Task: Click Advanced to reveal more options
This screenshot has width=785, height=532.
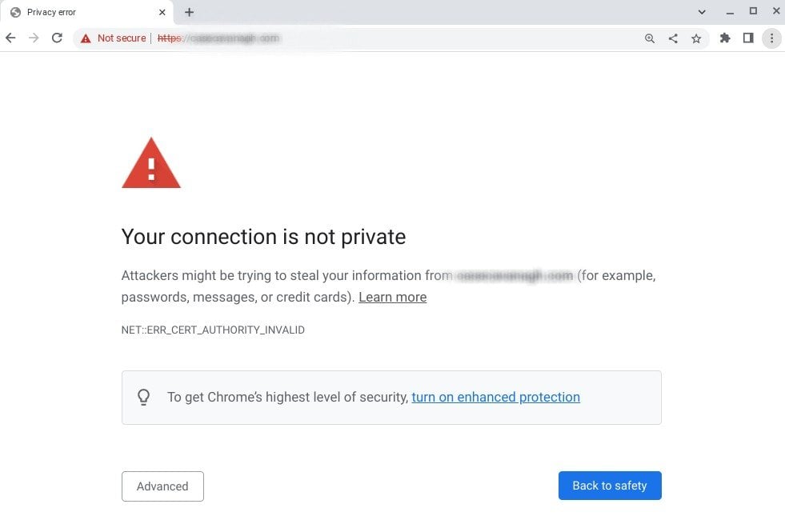Action: [162, 486]
